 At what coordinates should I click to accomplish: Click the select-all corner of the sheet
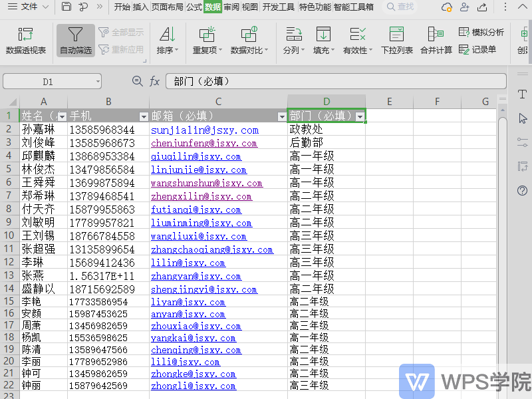[10, 102]
